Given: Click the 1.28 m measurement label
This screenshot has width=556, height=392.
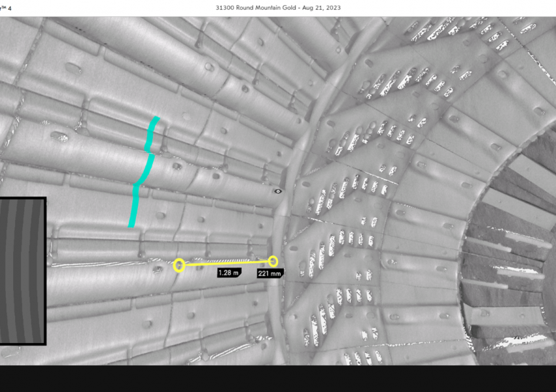Looking at the screenshot, I should pos(229,272).
